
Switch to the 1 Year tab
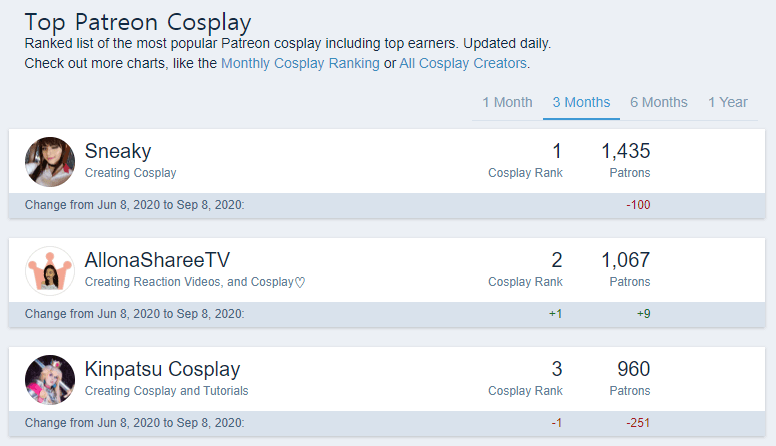point(728,102)
